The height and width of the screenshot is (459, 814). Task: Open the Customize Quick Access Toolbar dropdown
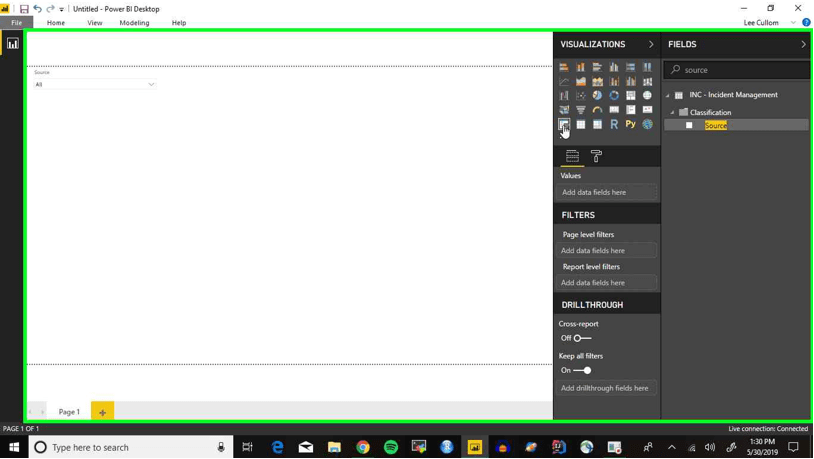click(61, 9)
